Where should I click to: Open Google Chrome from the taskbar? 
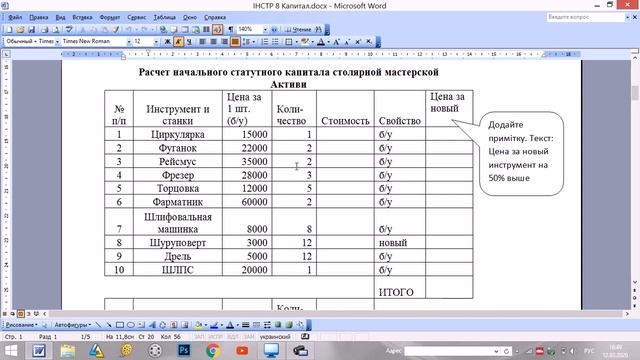click(213, 351)
